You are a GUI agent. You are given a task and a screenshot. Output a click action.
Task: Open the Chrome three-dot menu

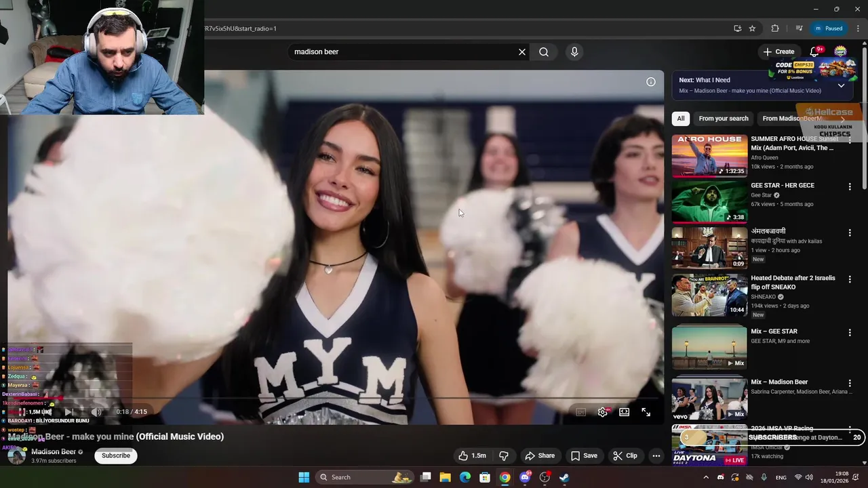point(857,28)
